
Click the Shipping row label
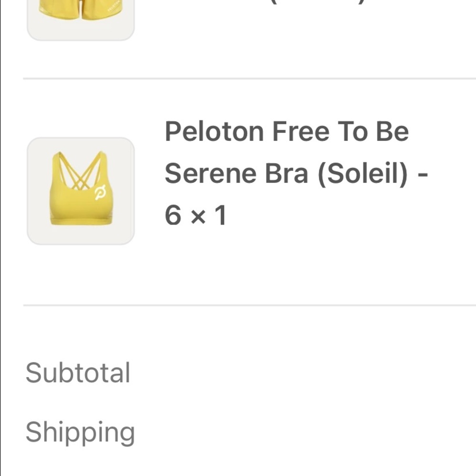coord(81,432)
